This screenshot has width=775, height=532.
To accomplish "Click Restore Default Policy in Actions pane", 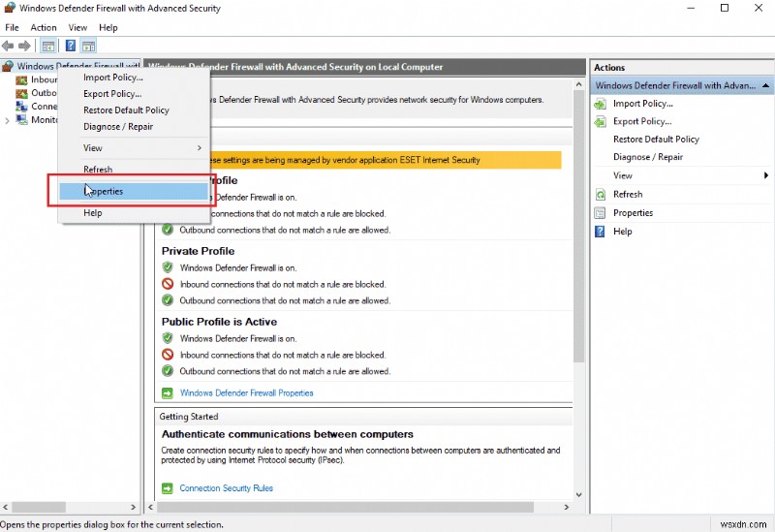I will click(656, 140).
